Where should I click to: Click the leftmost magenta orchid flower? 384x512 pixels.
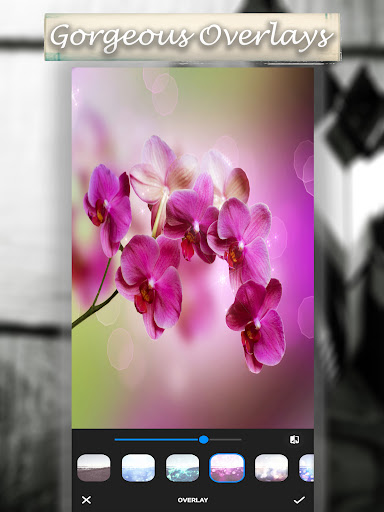coord(107,209)
